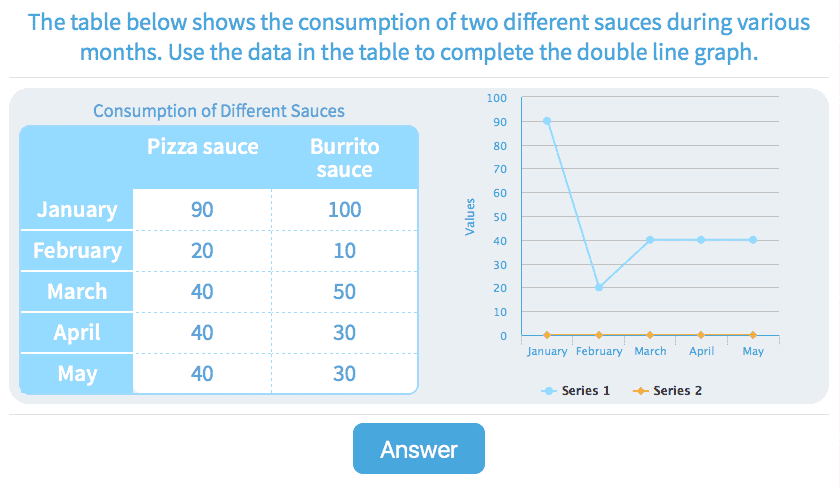Click the Answer button
Screen dimensions: 840x501
click(x=418, y=449)
